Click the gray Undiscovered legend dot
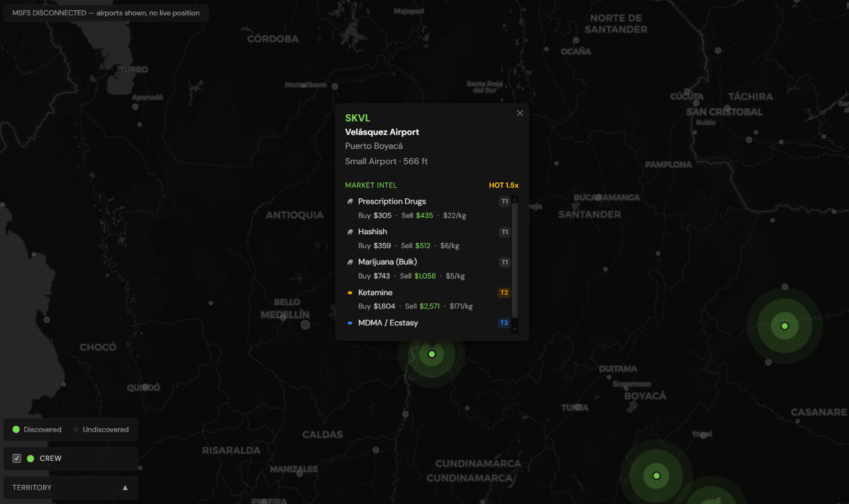Image resolution: width=849 pixels, height=504 pixels. pos(76,430)
